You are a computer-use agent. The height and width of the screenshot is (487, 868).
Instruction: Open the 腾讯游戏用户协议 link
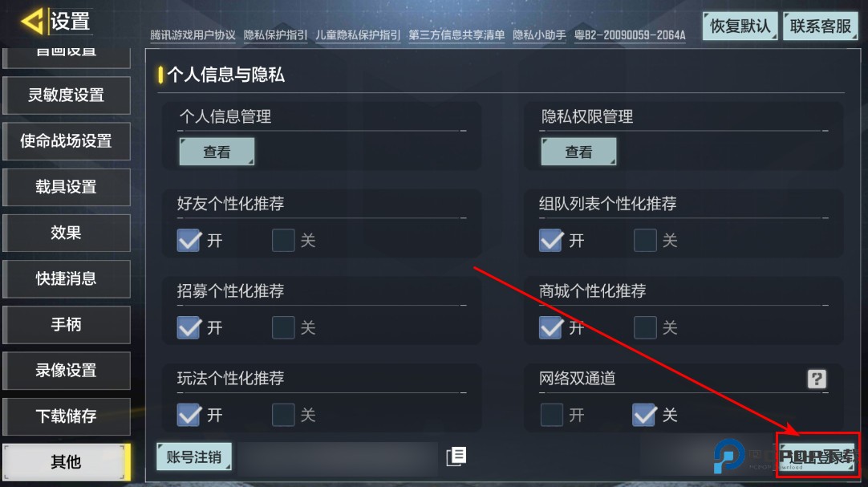click(193, 35)
